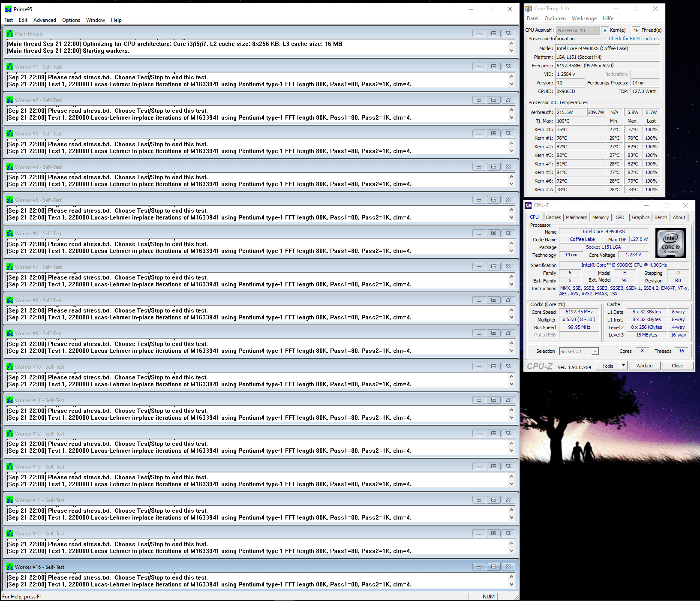700x601 pixels.
Task: Open the Advanced menu in Prime95
Action: [45, 20]
